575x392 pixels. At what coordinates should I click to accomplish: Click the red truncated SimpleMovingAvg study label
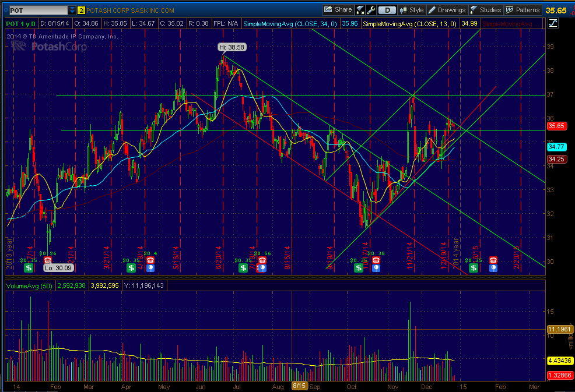[511, 24]
